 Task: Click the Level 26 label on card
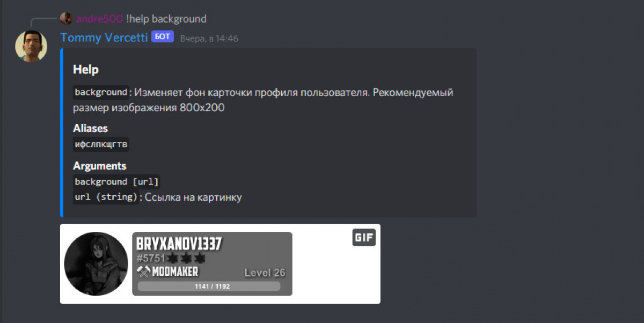[265, 273]
